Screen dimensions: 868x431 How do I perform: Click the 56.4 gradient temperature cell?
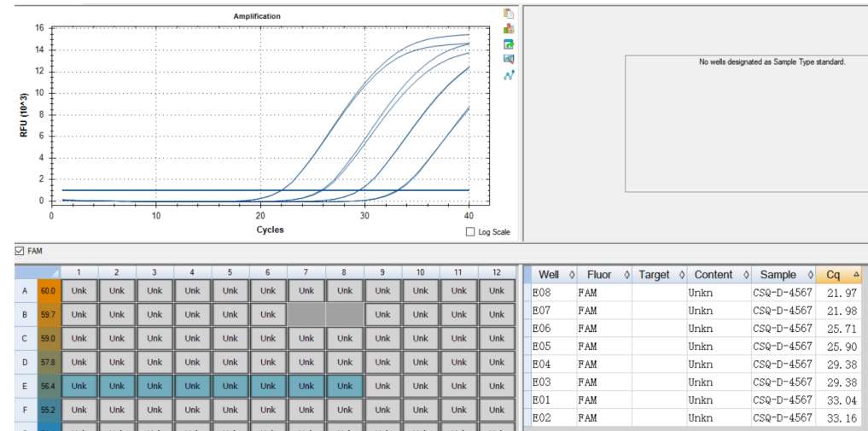(x=49, y=386)
